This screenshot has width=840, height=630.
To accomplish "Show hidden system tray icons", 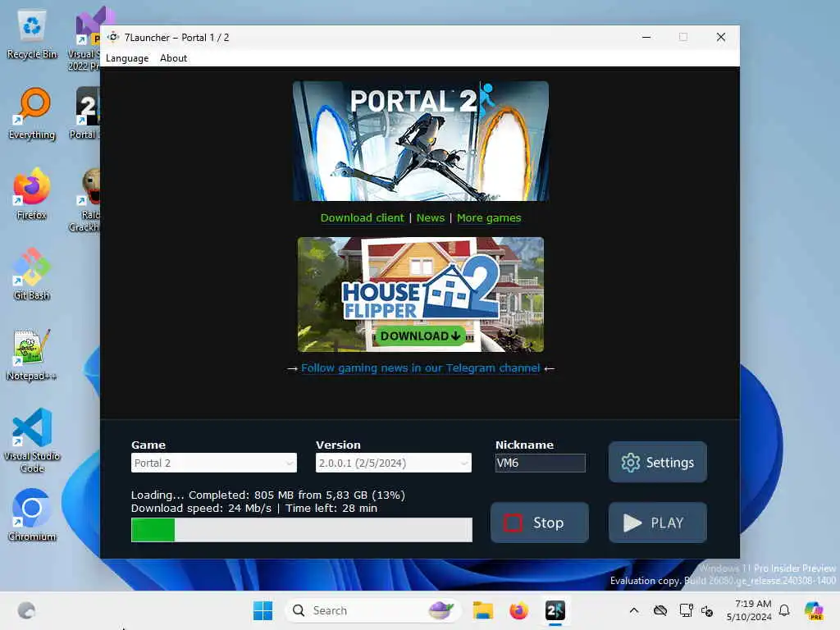I will point(634,610).
